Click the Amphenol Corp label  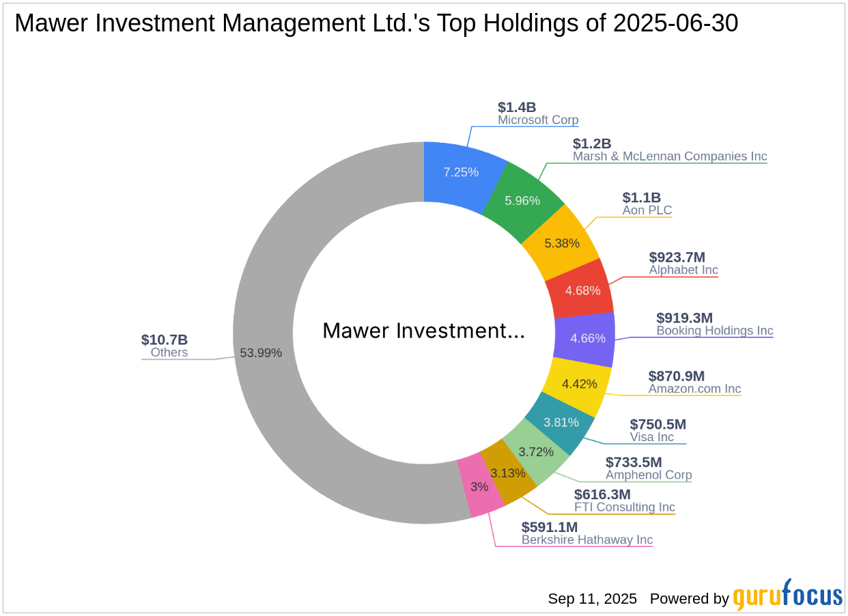[649, 475]
